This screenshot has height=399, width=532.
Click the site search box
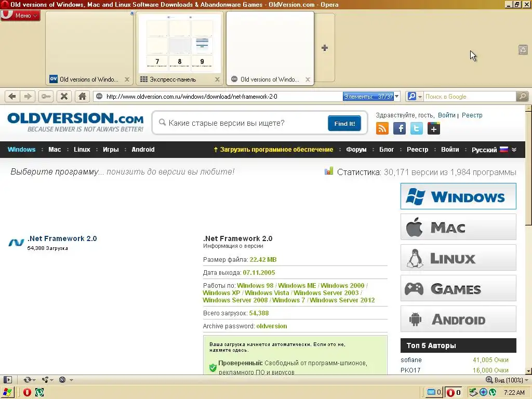240,123
